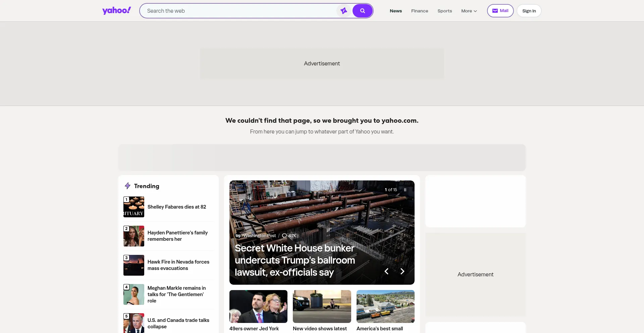Open New video shows latest headline
The width and height of the screenshot is (644, 333).
[320, 329]
